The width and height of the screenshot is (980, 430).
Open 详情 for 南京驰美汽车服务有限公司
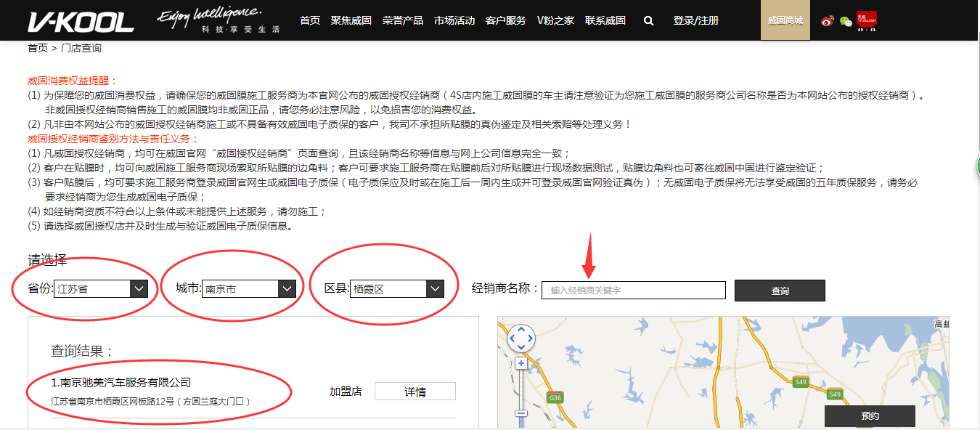coord(415,392)
